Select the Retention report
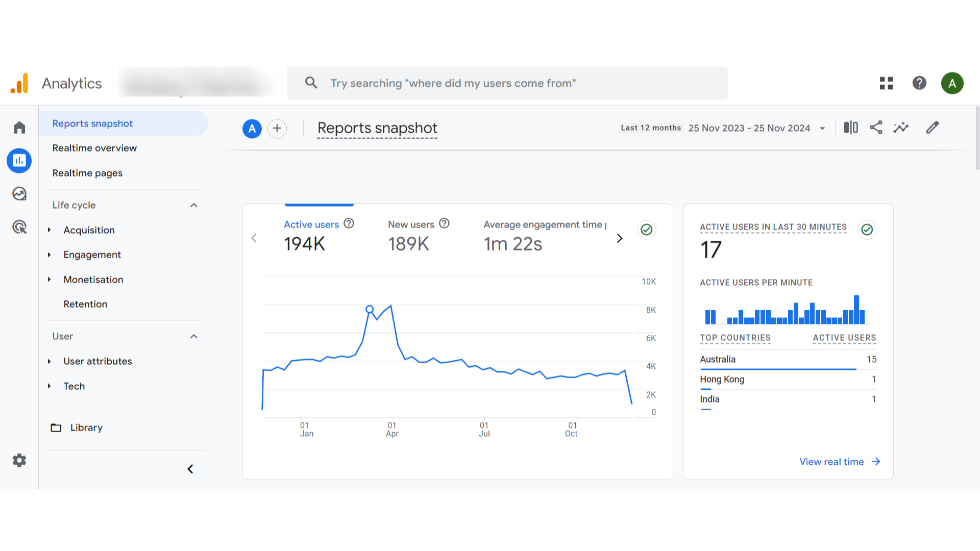 click(85, 304)
